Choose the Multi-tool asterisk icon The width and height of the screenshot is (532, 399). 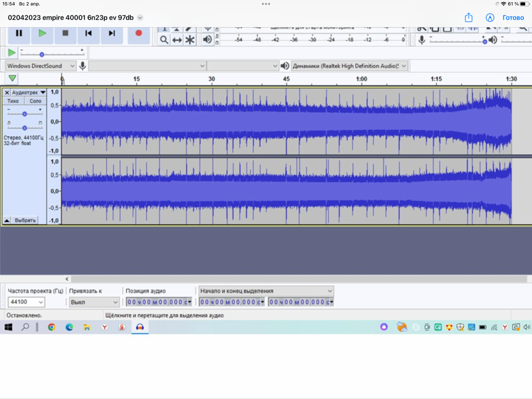point(190,40)
